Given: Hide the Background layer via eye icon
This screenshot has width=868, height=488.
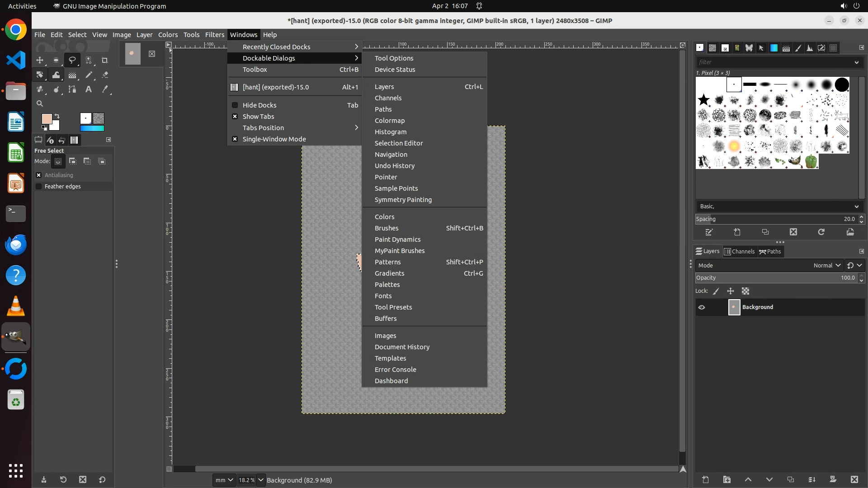Looking at the screenshot, I should tap(702, 307).
